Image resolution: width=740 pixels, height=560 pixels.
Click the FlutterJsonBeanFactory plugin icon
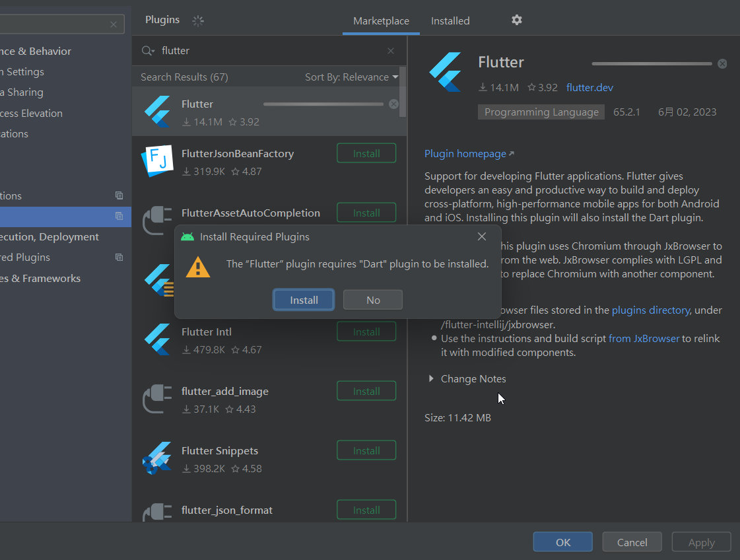point(157,161)
